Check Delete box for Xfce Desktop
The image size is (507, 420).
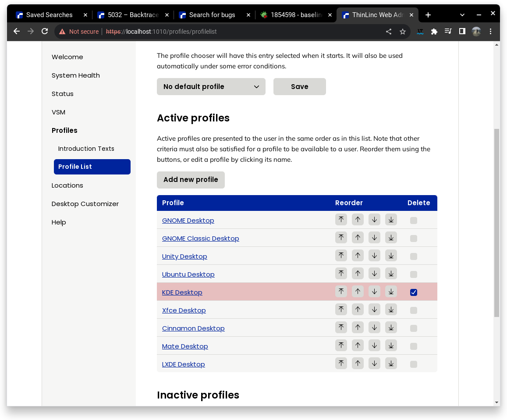[x=413, y=310]
